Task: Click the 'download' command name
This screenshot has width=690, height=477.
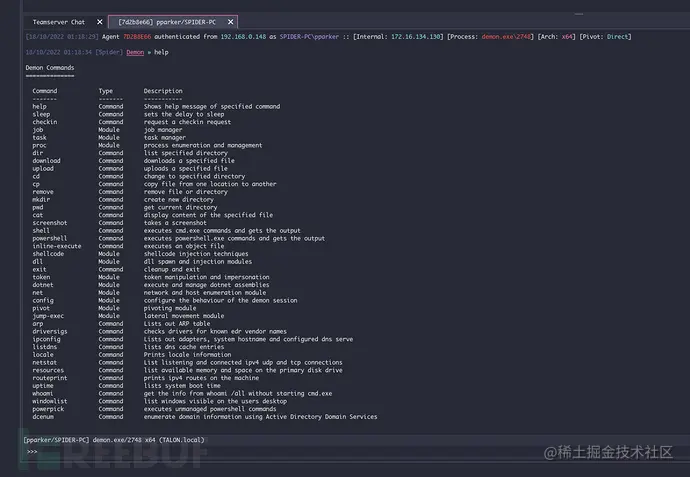Action: [x=46, y=161]
